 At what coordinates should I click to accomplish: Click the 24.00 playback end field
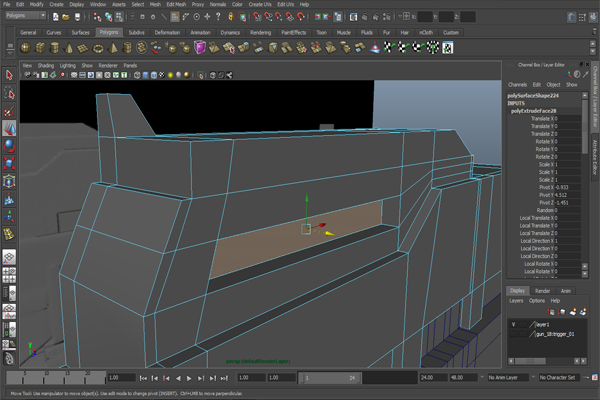434,377
